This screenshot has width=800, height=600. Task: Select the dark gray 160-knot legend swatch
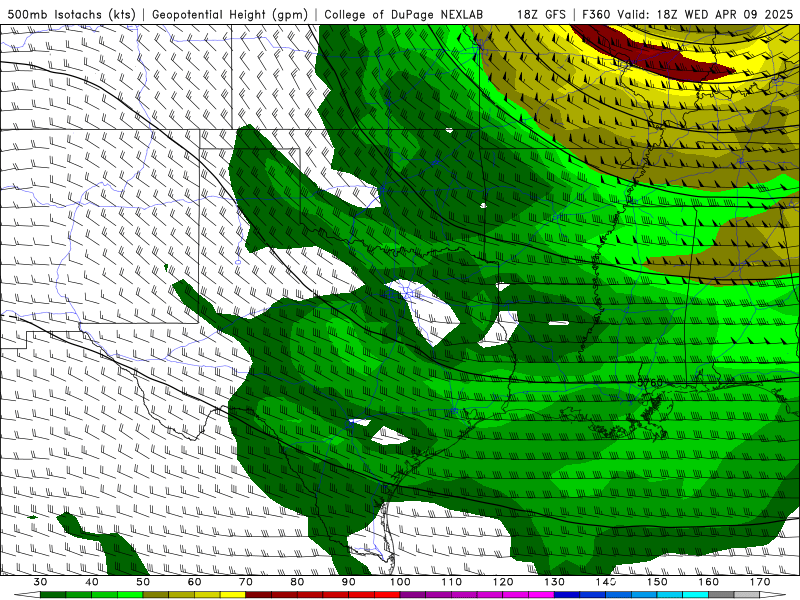coord(721,595)
